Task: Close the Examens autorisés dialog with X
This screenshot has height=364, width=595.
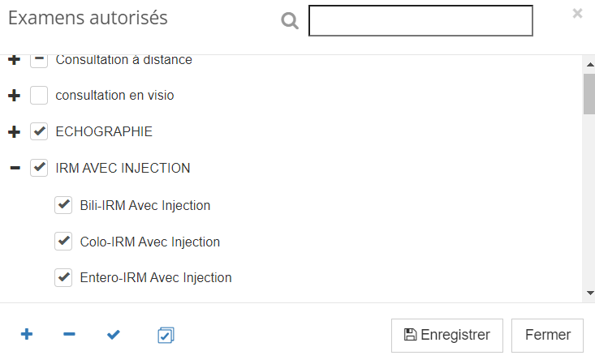Action: tap(577, 14)
